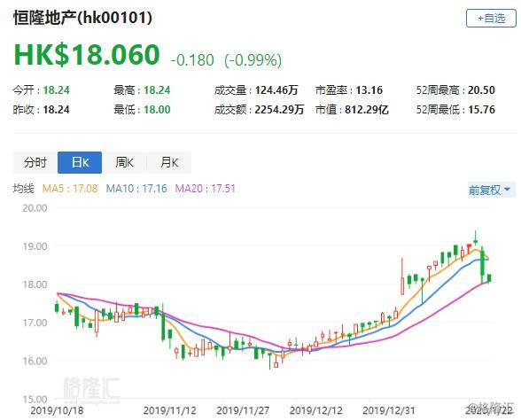521x420 pixels.
Task: Click the 最高 day high value 18.24
Action: [157, 90]
